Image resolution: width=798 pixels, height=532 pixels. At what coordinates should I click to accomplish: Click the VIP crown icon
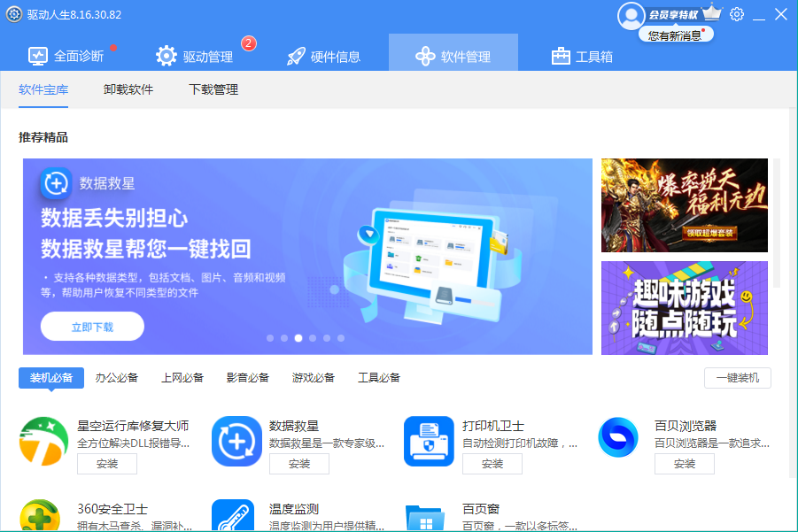click(712, 13)
